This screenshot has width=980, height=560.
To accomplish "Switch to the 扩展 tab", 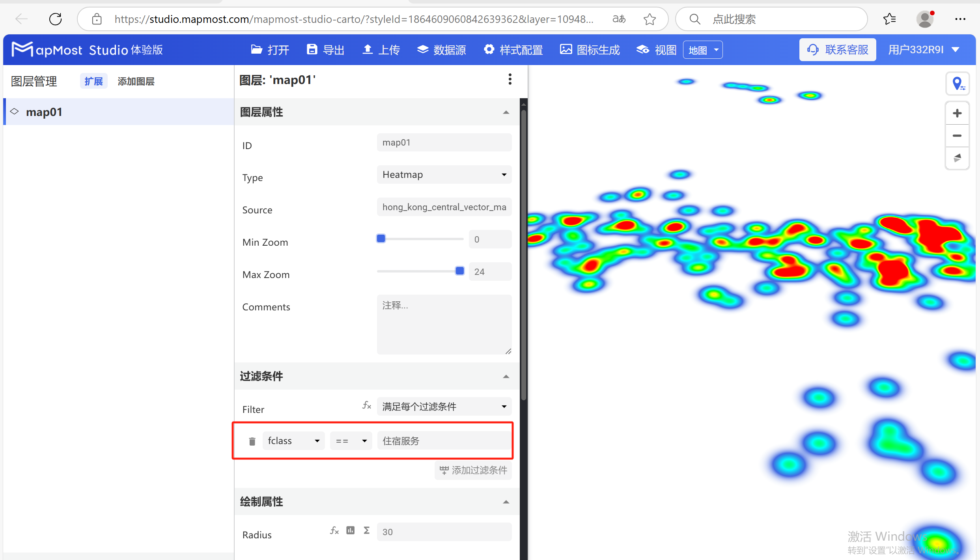I will (93, 81).
